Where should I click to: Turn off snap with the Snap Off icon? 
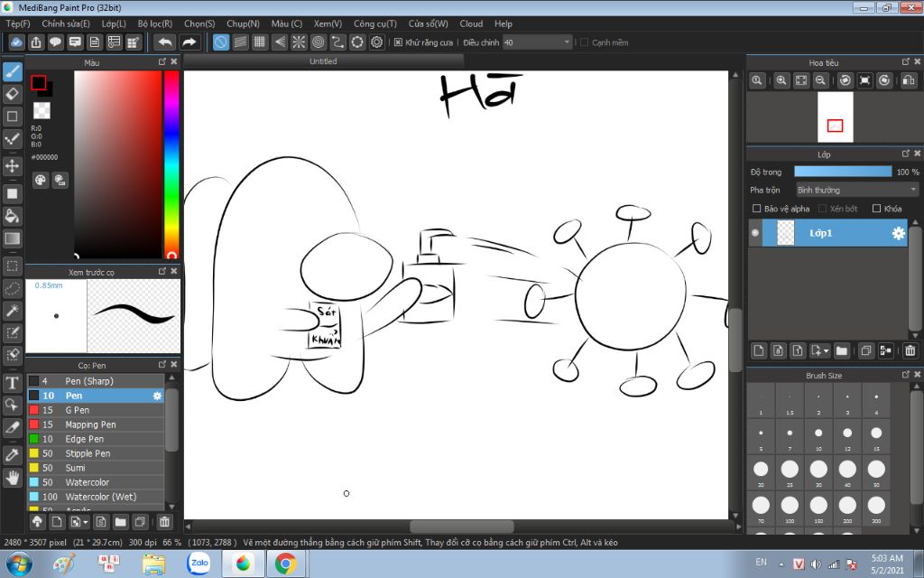(221, 42)
